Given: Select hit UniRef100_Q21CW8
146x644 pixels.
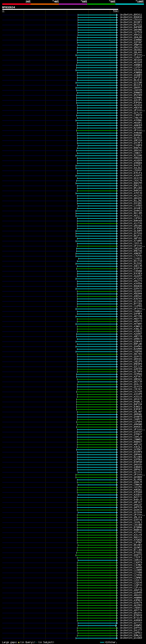Looking at the screenshot, I should tap(131, 82).
